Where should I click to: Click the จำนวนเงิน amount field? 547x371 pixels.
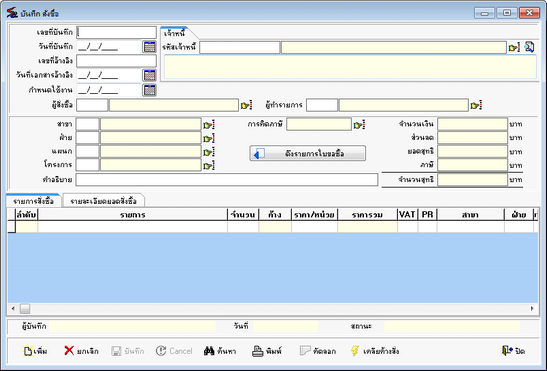tap(473, 124)
